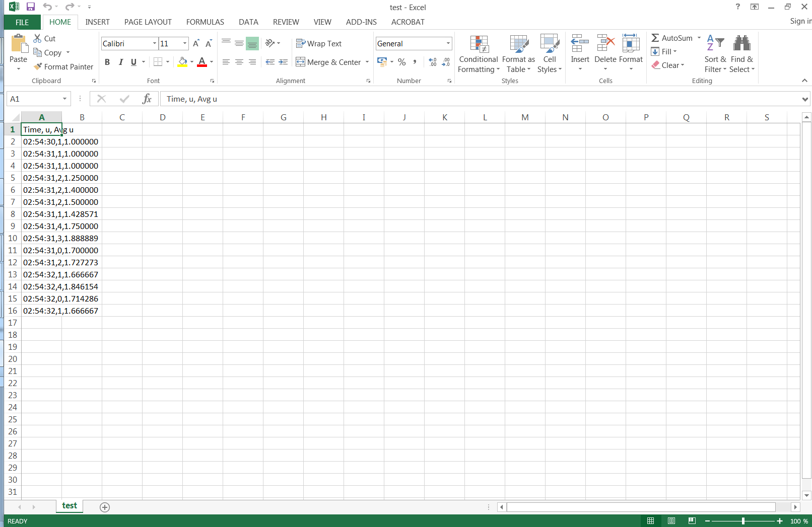Open the font size dropdown
This screenshot has height=527, width=812.
point(185,43)
